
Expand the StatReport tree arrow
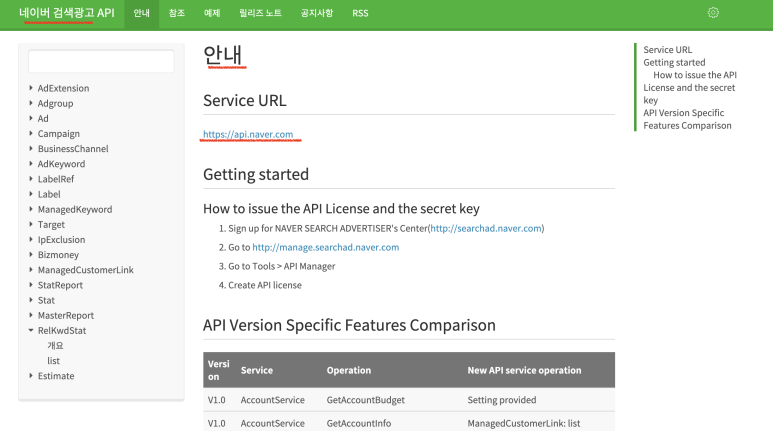(x=31, y=285)
